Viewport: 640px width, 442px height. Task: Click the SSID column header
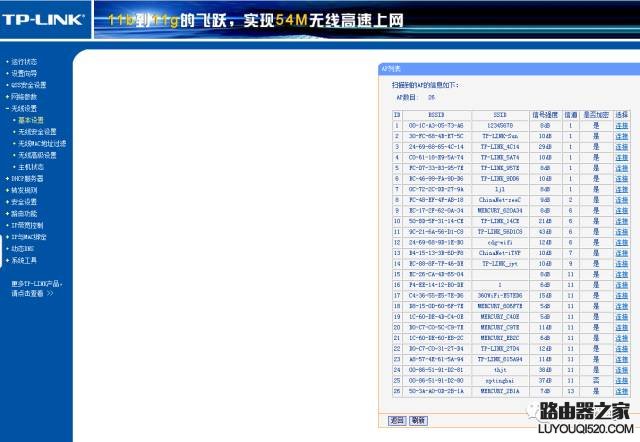pyautogui.click(x=500, y=115)
